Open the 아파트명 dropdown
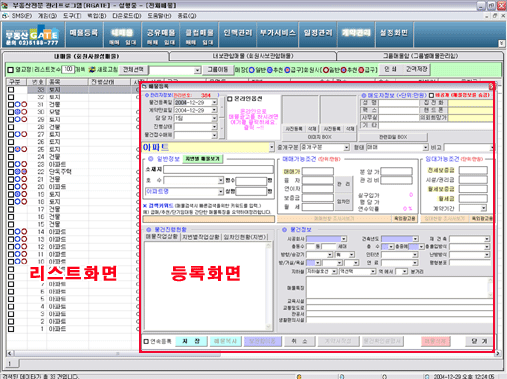The image size is (507, 379). click(220, 192)
